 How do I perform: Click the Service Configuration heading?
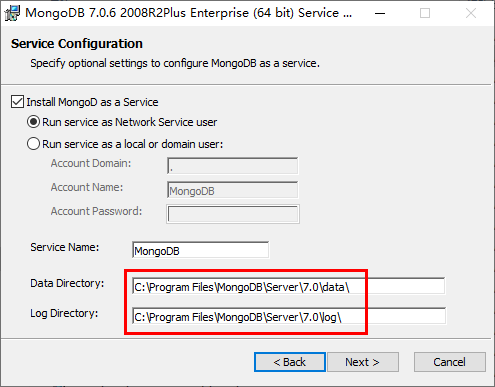pos(77,44)
